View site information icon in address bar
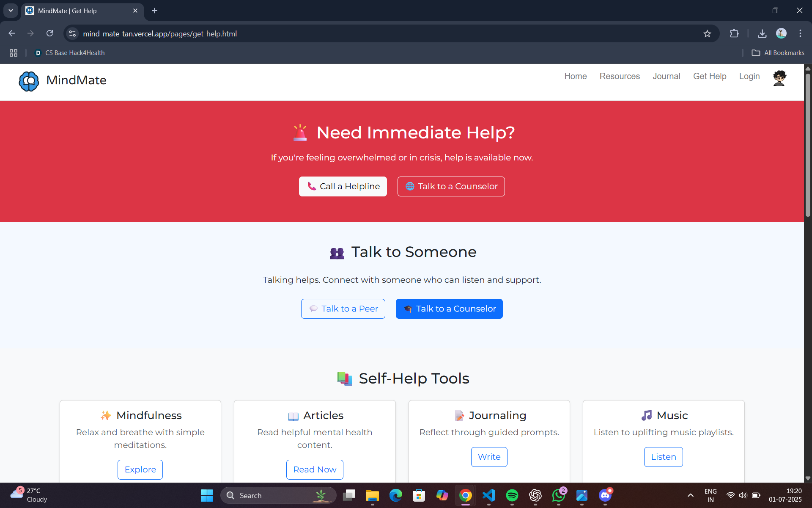 click(x=73, y=34)
